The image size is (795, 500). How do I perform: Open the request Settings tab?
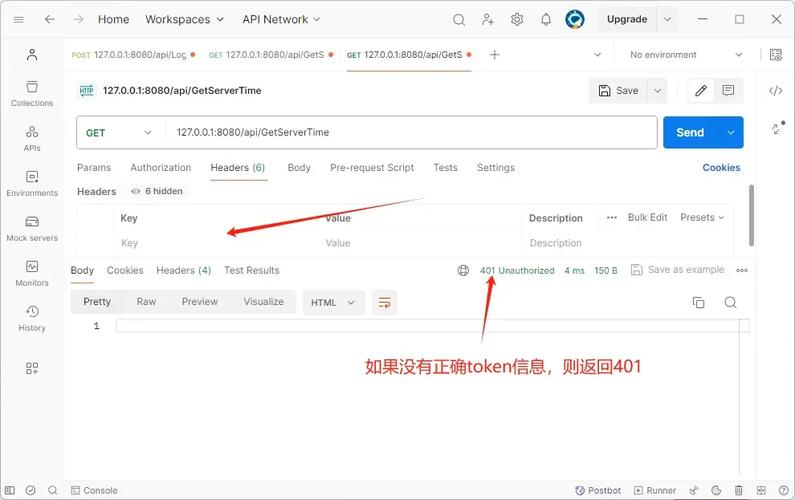(495, 167)
